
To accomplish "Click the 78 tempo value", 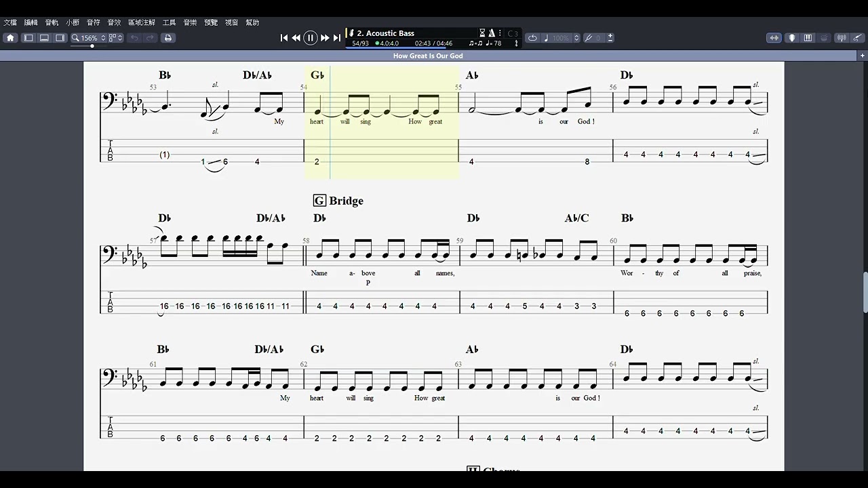I will tap(498, 43).
